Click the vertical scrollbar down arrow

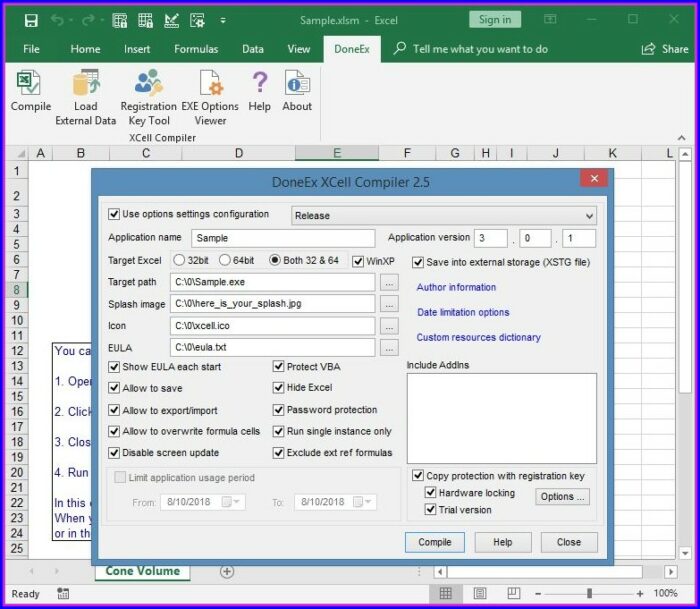pos(685,553)
